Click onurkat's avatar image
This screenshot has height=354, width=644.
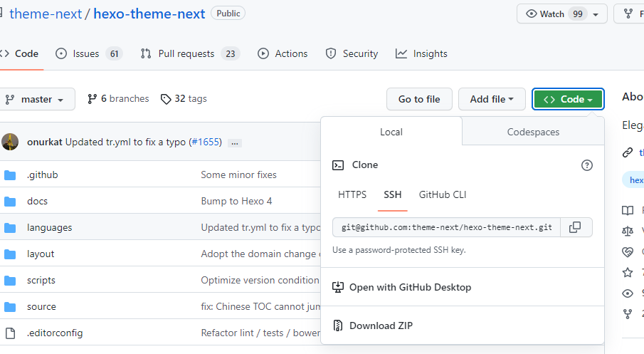point(10,142)
